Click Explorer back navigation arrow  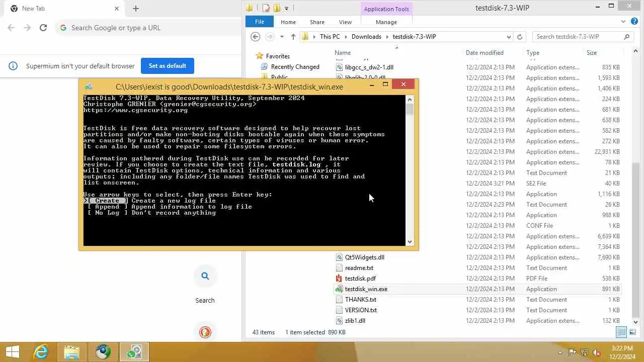[255, 37]
